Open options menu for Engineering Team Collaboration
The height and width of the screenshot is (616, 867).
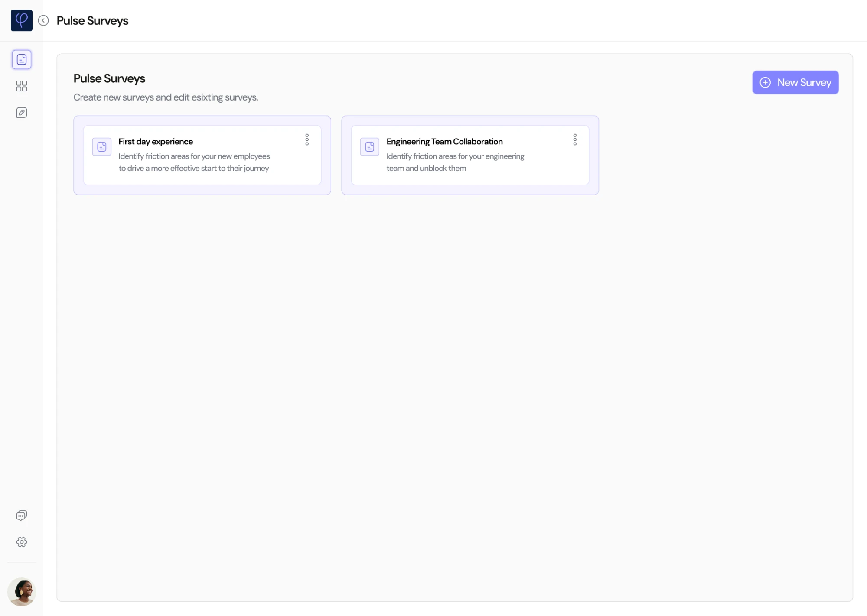(575, 139)
